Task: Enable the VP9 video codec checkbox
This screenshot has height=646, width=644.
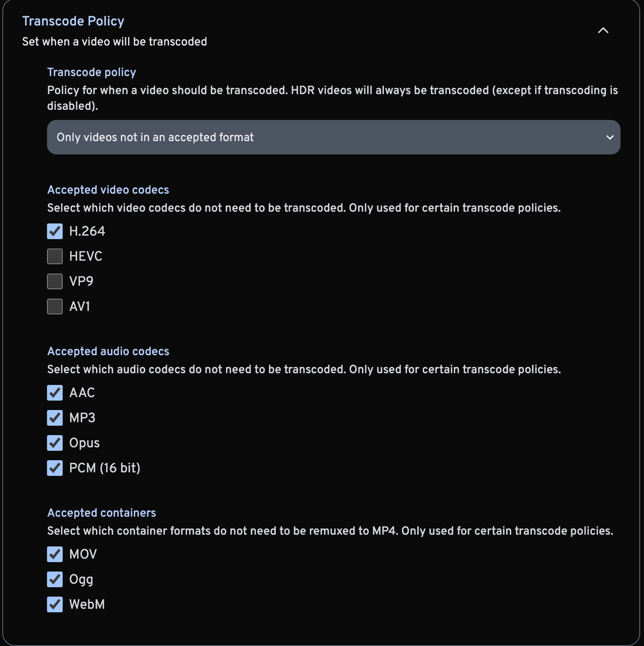Action: coord(55,281)
